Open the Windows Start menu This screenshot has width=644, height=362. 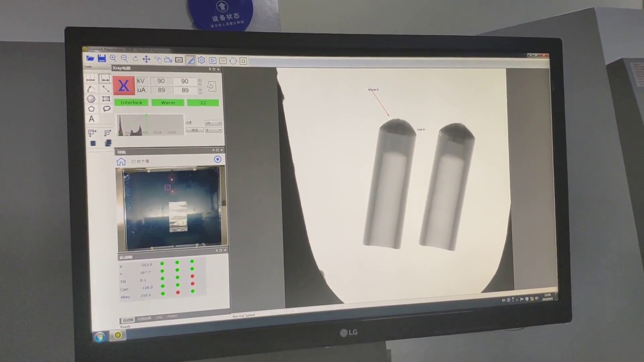point(100,337)
